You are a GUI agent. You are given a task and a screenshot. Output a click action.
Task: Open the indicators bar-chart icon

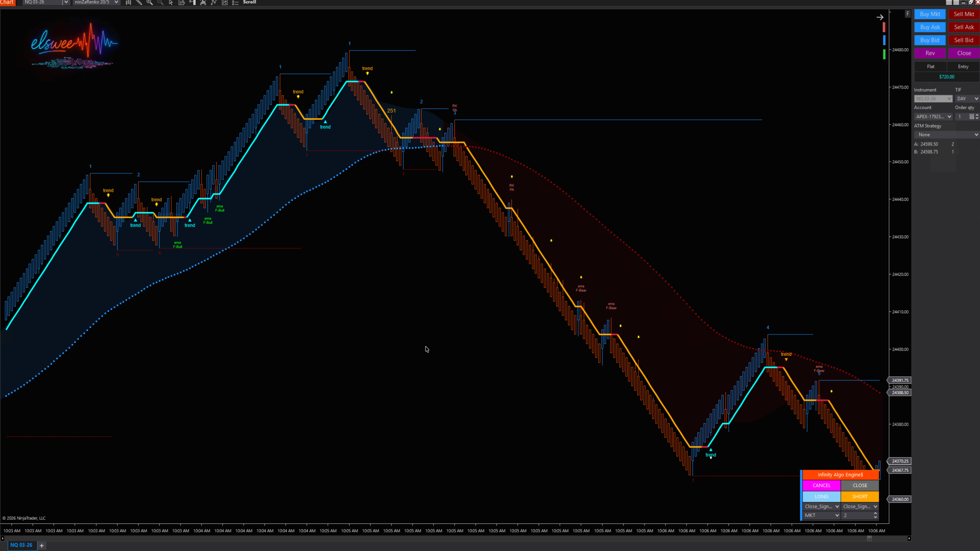point(203,2)
